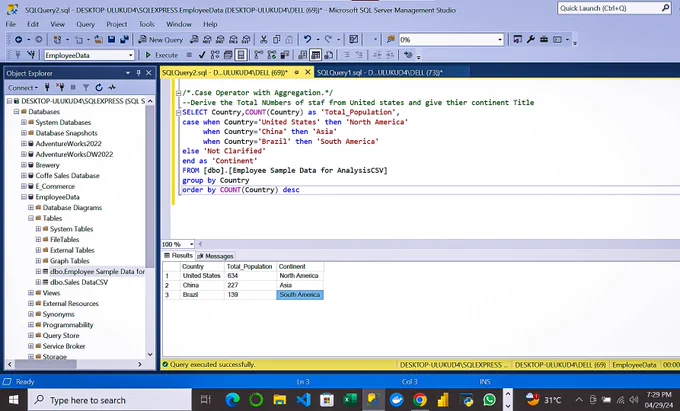The height and width of the screenshot is (411, 680).
Task: Click the Display Estimated Execution Plan icon
Action: tap(215, 55)
